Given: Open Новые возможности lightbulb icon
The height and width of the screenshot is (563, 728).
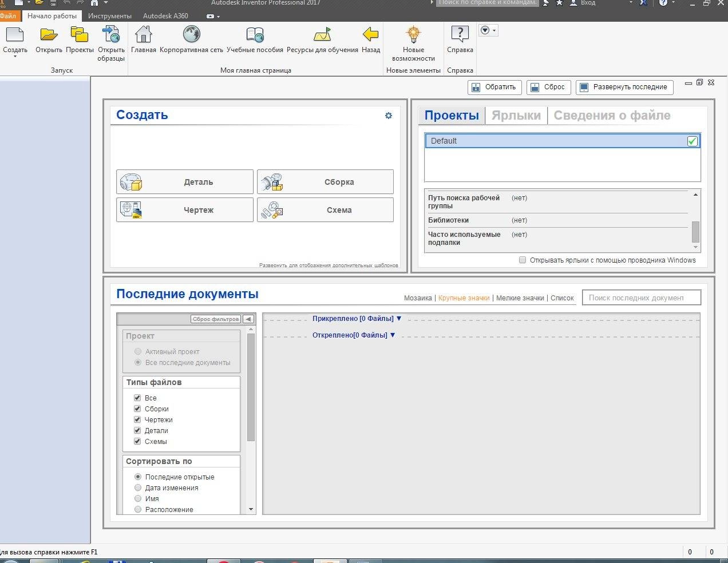Looking at the screenshot, I should pyautogui.click(x=413, y=35).
